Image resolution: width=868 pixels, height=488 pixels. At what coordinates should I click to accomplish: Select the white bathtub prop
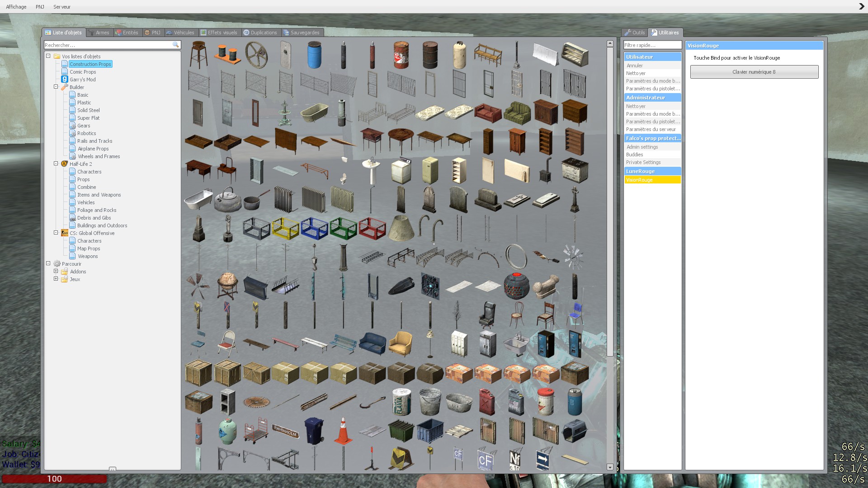(198, 199)
